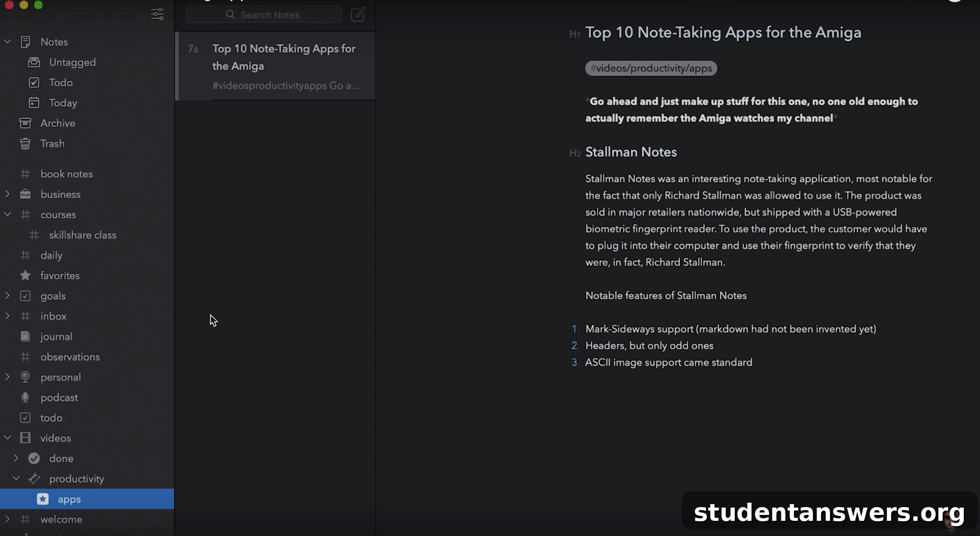This screenshot has height=536, width=980.
Task: Select the welcome tag label
Action: click(x=61, y=519)
